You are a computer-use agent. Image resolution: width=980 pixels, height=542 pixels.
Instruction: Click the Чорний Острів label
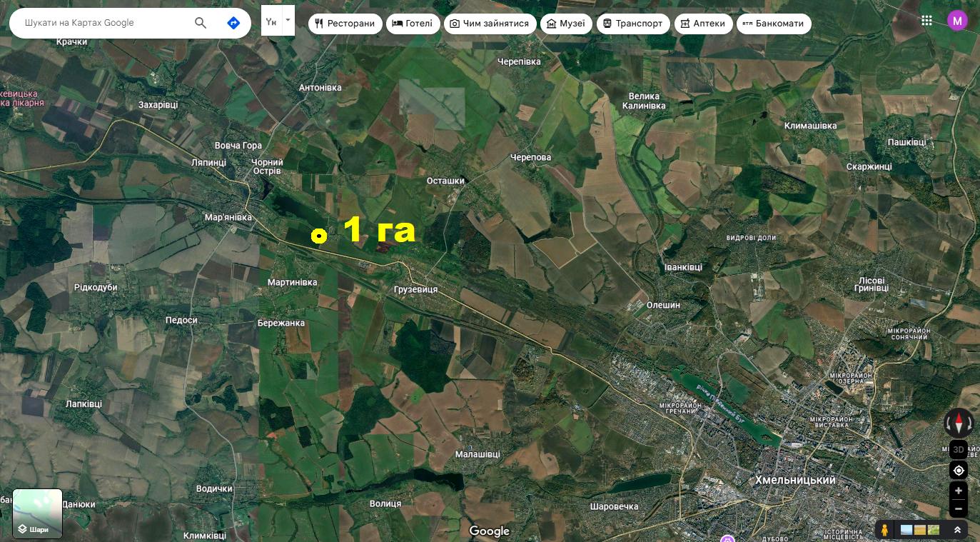click(266, 166)
